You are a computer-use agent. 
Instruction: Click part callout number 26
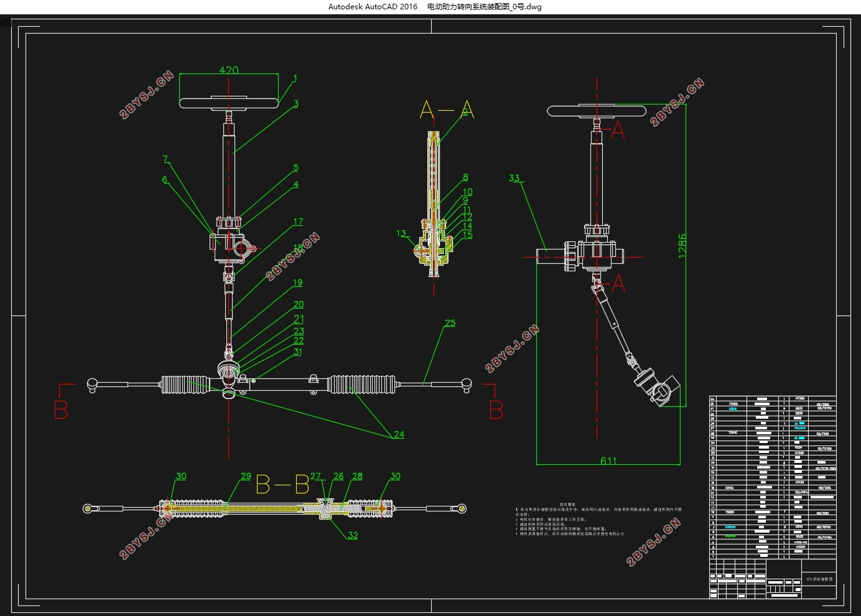pyautogui.click(x=338, y=476)
